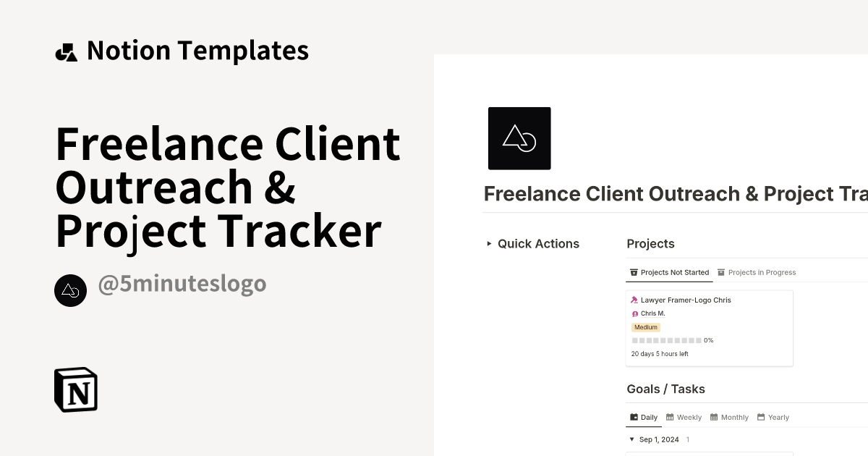The image size is (868, 456).
Task: Open the Lawyer Framer-Logo Chris project
Action: [x=685, y=300]
